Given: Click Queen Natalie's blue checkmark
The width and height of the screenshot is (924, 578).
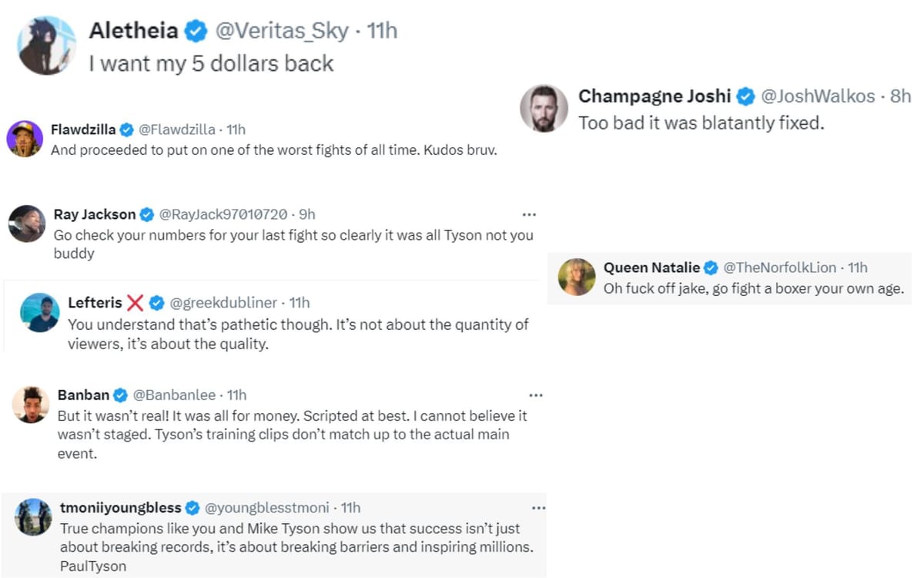Looking at the screenshot, I should click(710, 267).
